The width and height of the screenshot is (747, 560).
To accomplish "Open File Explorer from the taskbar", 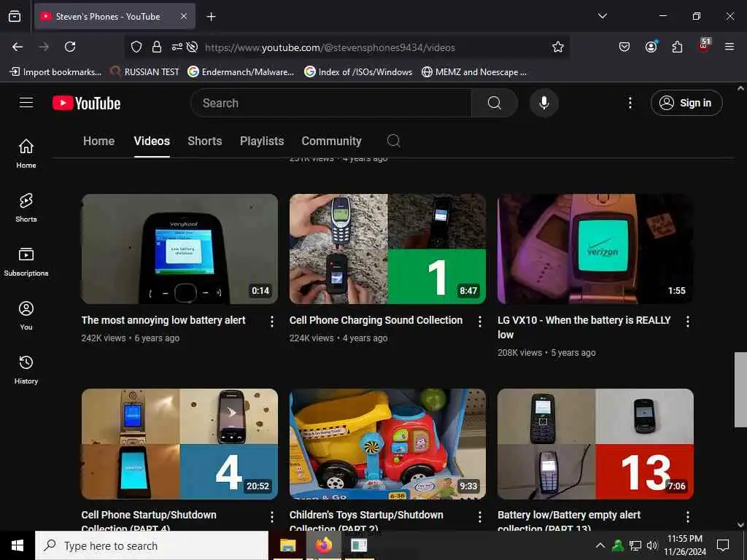I will [x=287, y=545].
